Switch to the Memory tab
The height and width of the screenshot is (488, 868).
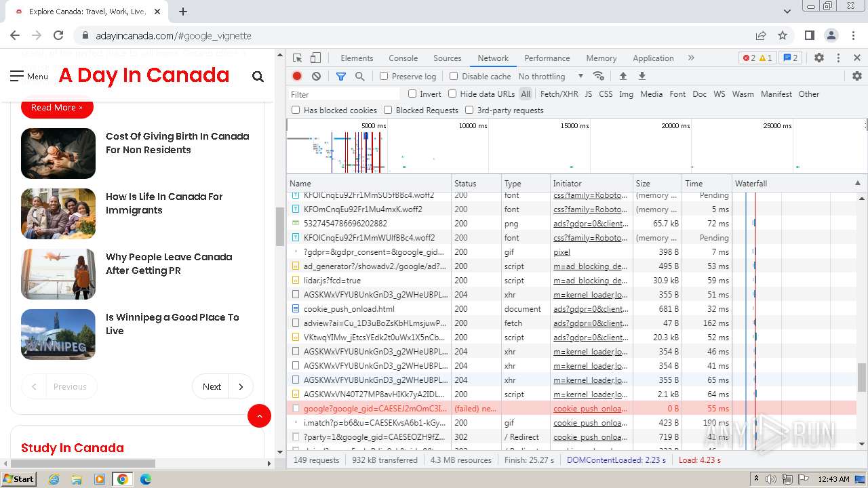[601, 58]
